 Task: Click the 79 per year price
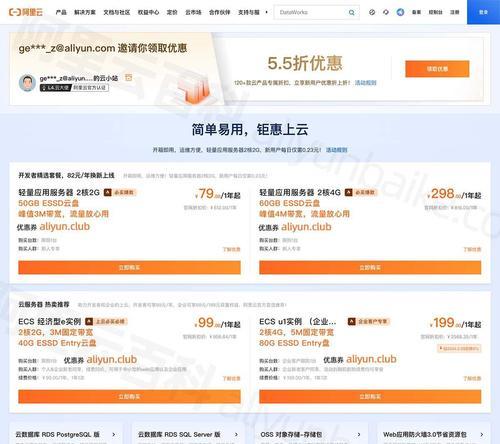tap(218, 194)
